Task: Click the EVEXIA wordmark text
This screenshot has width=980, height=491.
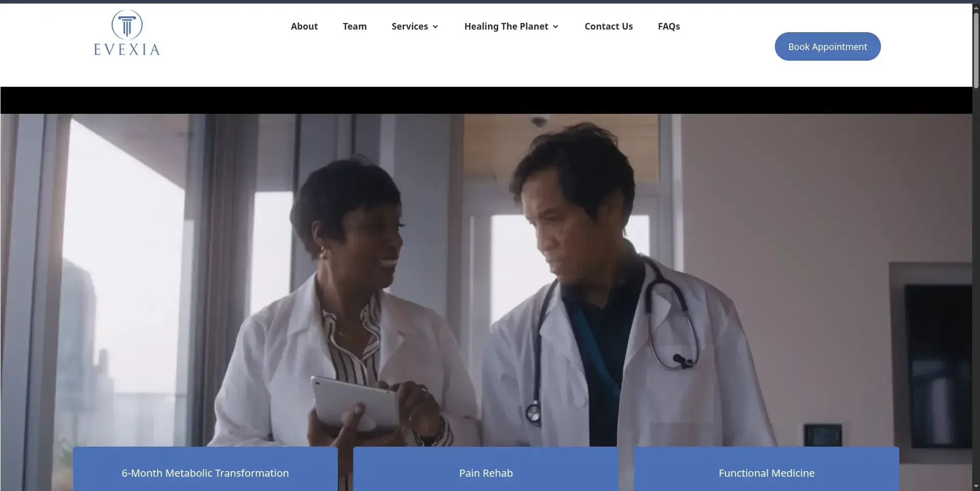Action: [127, 50]
